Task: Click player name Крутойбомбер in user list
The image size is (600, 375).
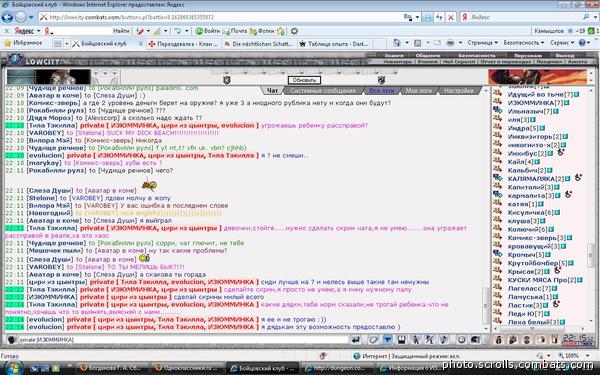Action: point(533,263)
